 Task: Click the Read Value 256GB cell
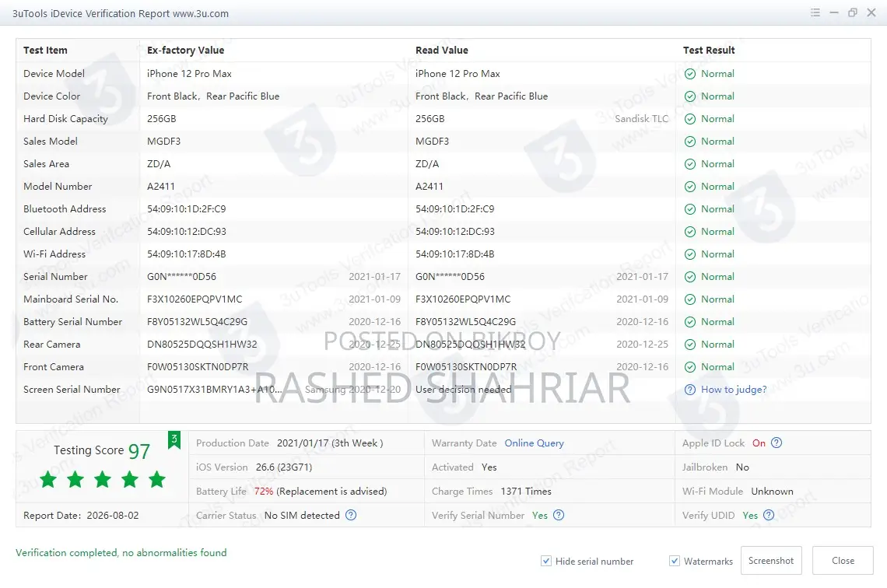(x=430, y=119)
